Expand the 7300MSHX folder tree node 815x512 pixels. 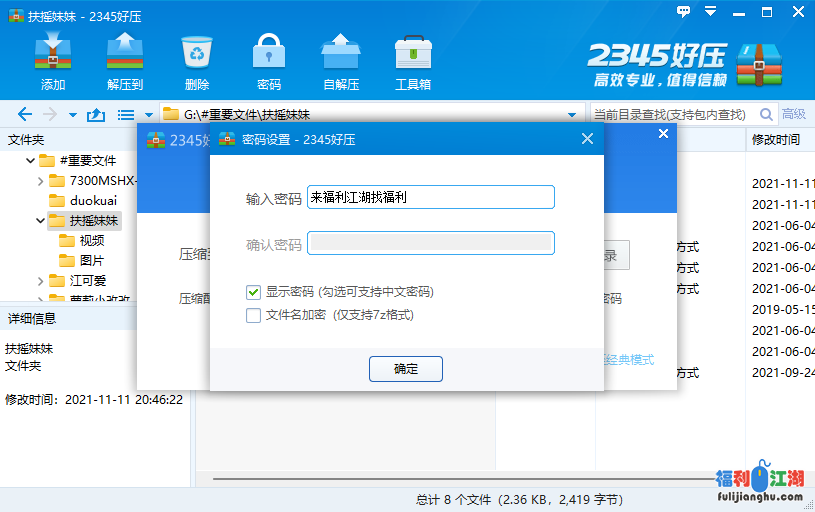pos(40,181)
